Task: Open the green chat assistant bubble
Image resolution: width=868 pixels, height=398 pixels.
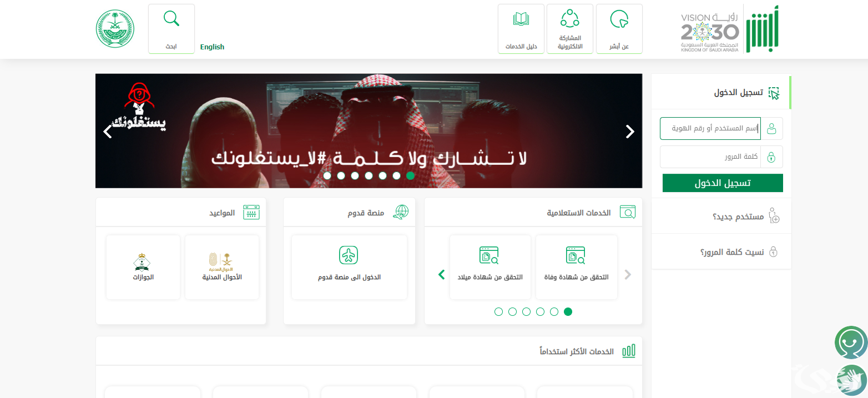Action: 851,342
